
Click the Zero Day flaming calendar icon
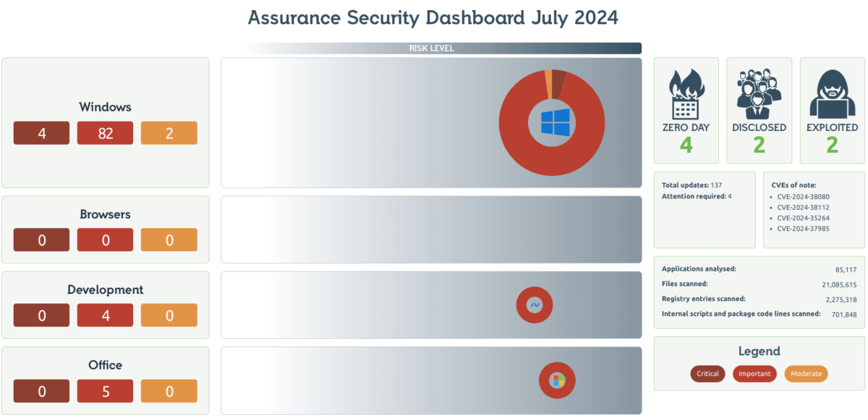point(686,94)
